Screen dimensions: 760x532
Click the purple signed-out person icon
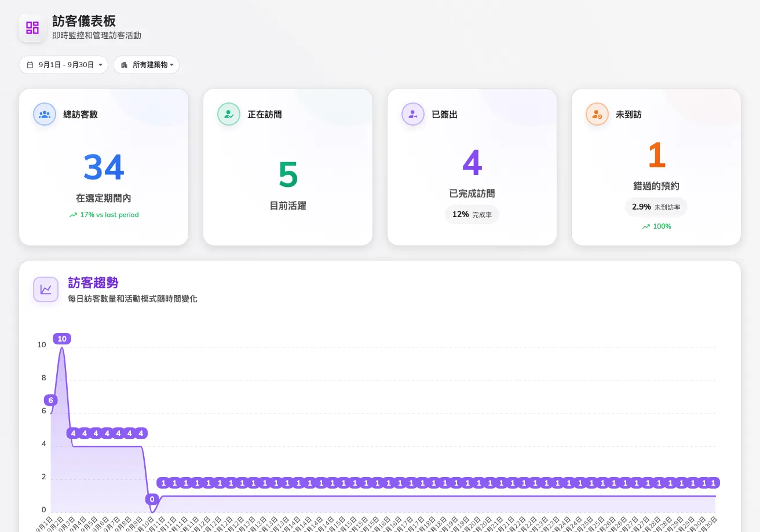point(413,114)
